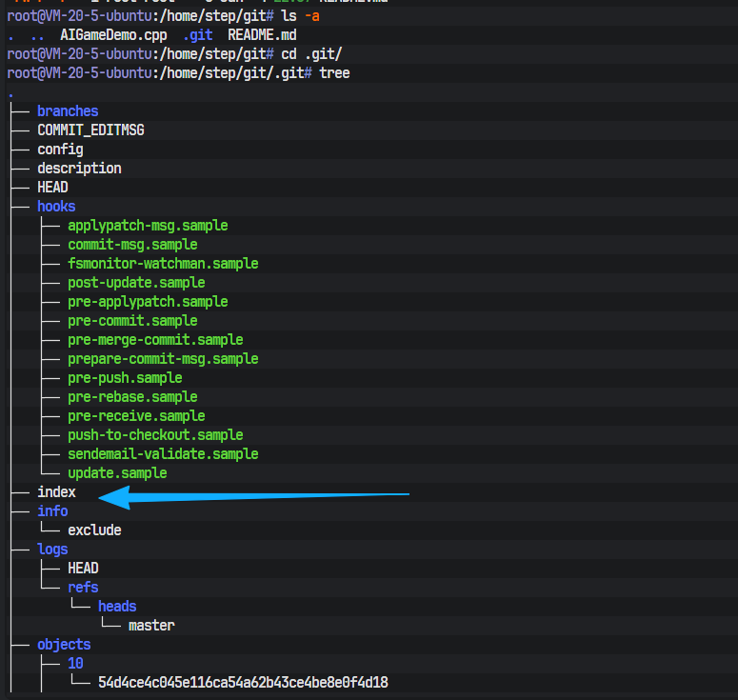Select the COMMIT_EDITMSG file name
Image resolution: width=738 pixels, height=700 pixels.
(90, 130)
